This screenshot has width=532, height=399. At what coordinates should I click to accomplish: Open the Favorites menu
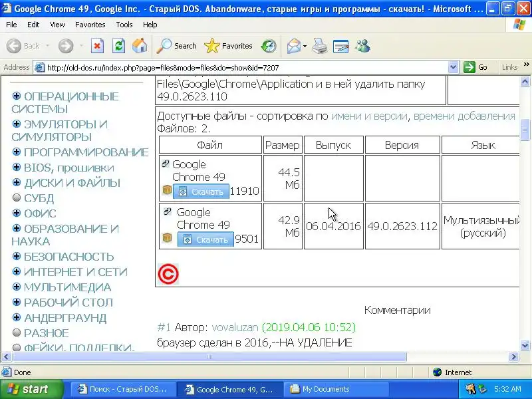pos(90,25)
